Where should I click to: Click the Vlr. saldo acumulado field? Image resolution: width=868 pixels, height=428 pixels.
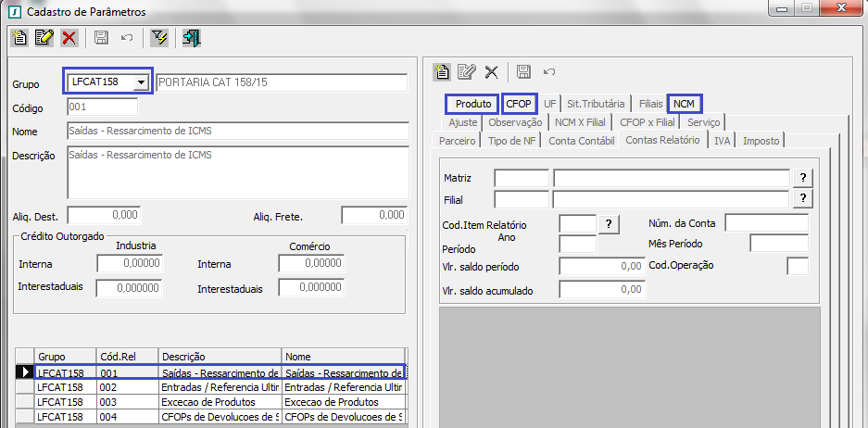(x=602, y=290)
